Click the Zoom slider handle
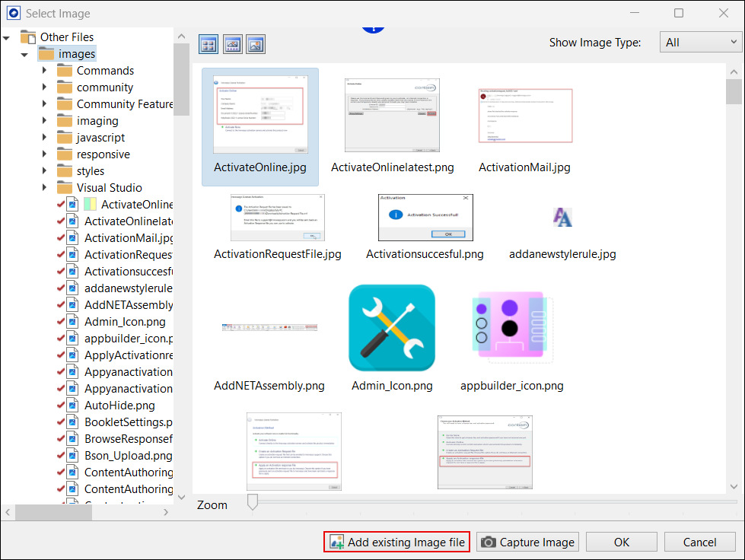The height and width of the screenshot is (560, 745). coord(253,502)
